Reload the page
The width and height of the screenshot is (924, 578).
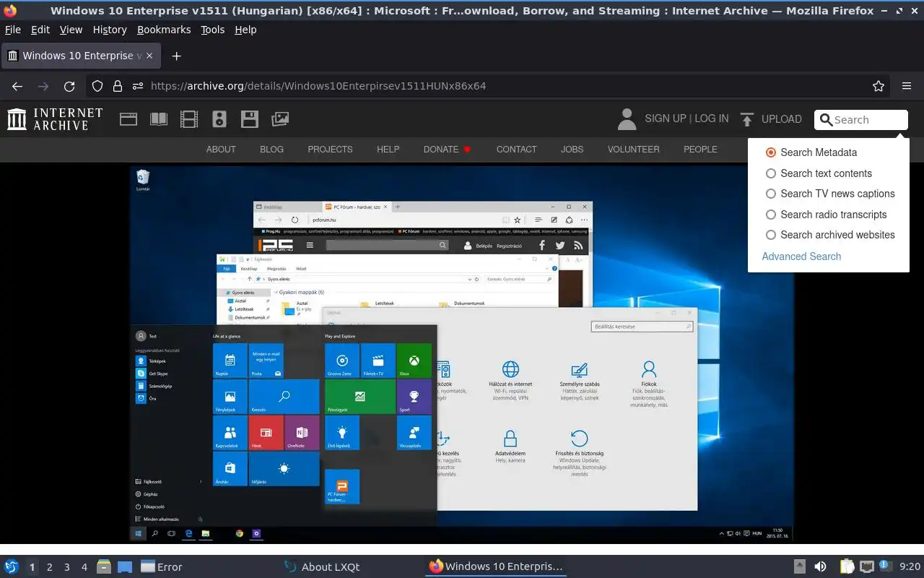tap(69, 86)
